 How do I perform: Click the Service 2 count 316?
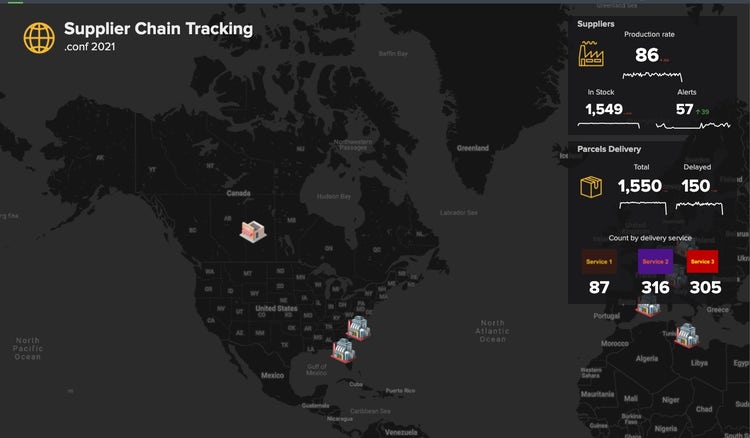coord(655,288)
